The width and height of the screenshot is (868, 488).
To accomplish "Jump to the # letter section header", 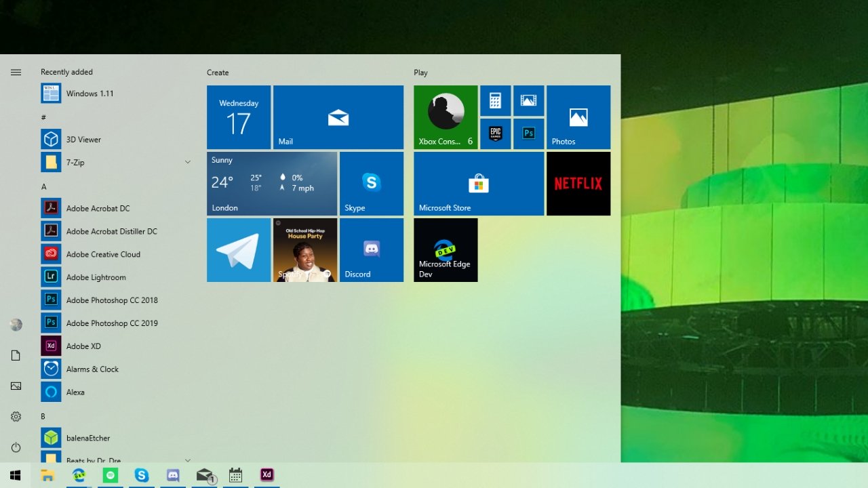I will [x=43, y=118].
